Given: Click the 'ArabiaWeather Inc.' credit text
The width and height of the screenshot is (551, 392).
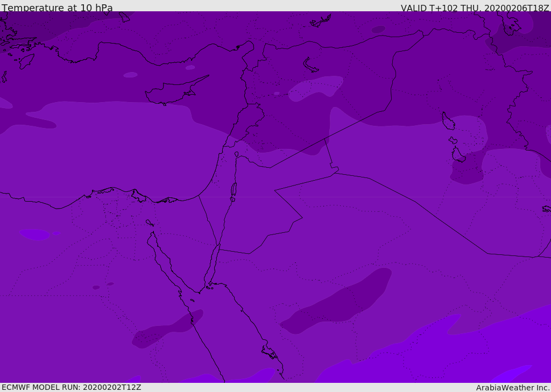Looking at the screenshot, I should coord(513,388).
